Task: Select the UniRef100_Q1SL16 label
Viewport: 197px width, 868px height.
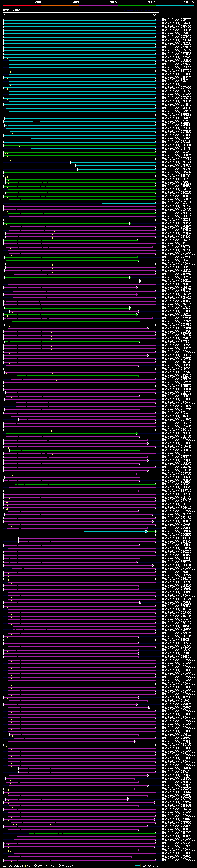Action: (176, 67)
